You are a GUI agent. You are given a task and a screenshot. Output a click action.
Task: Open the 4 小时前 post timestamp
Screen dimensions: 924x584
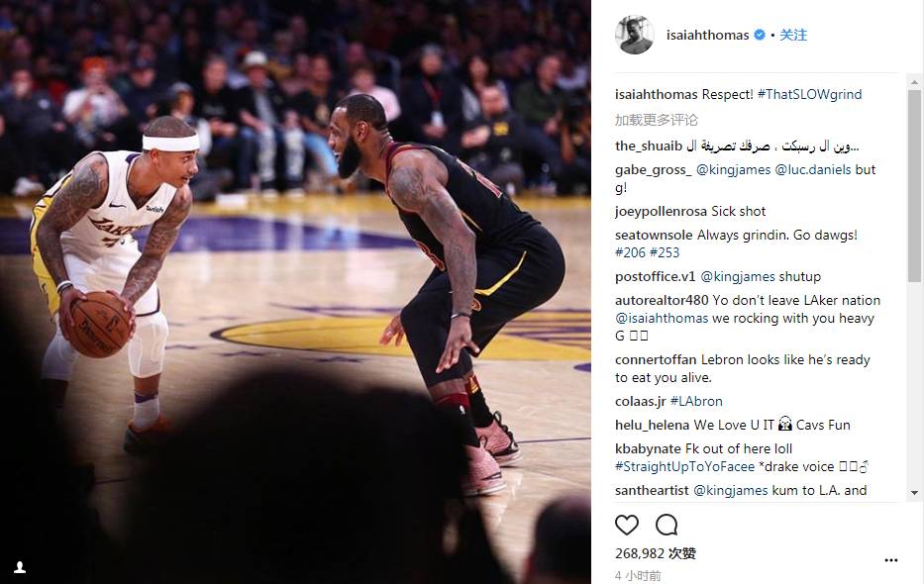tap(638, 576)
